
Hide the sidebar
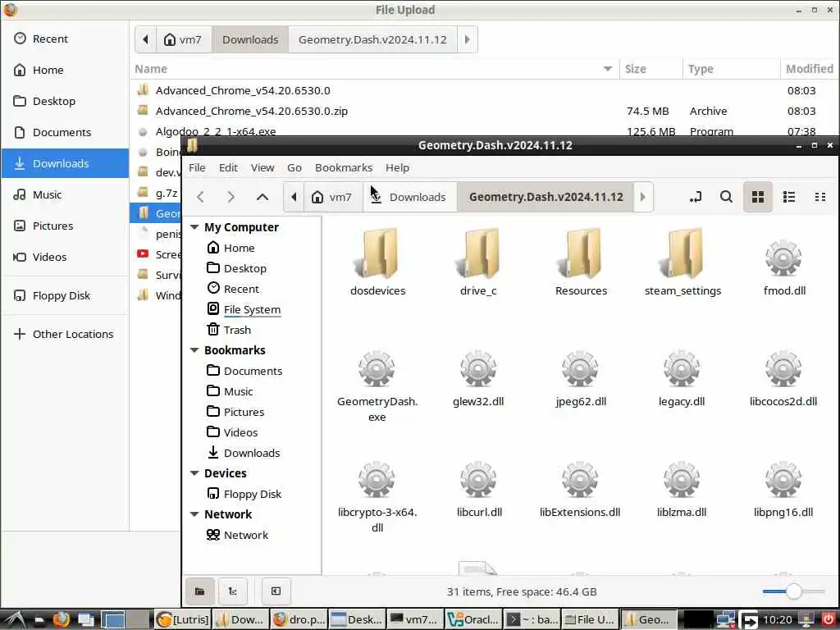(x=276, y=591)
